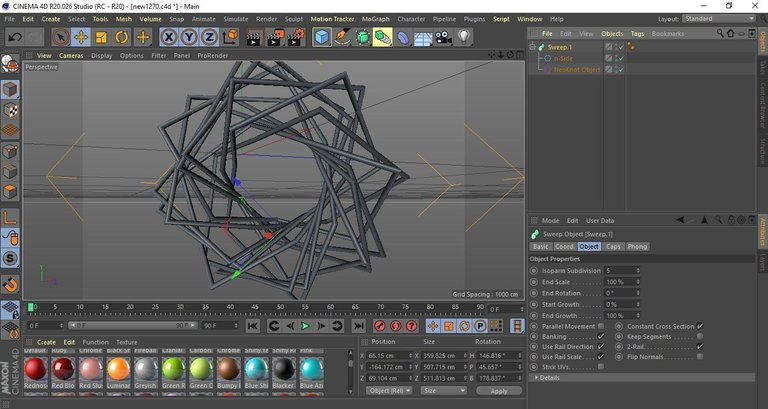Play animation forwards
The image size is (768, 409).
[305, 326]
